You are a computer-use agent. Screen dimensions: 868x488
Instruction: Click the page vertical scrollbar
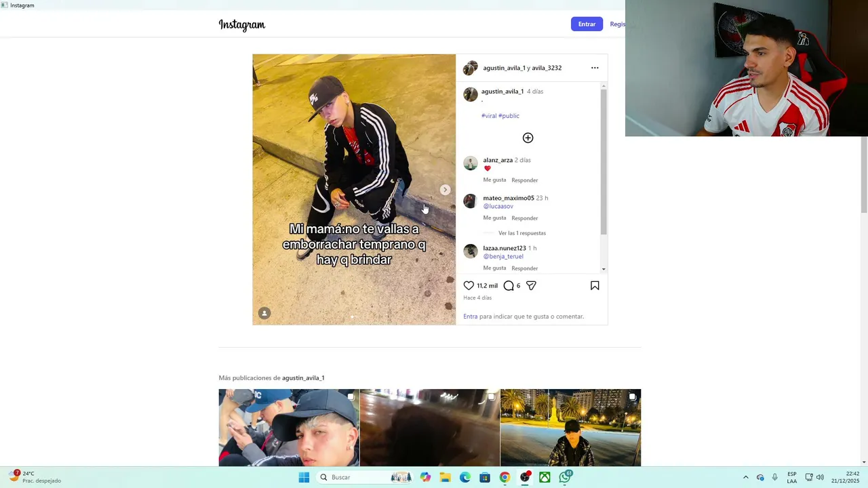pos(864,175)
